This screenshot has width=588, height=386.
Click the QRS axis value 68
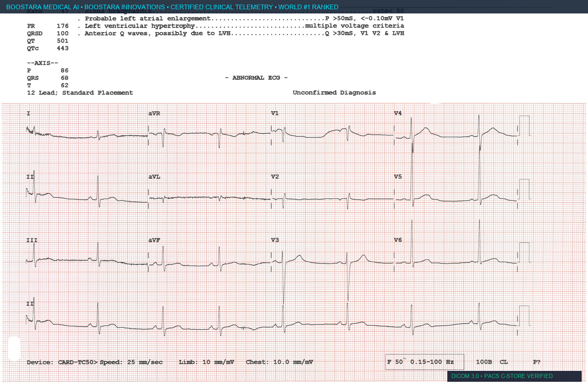pyautogui.click(x=64, y=78)
